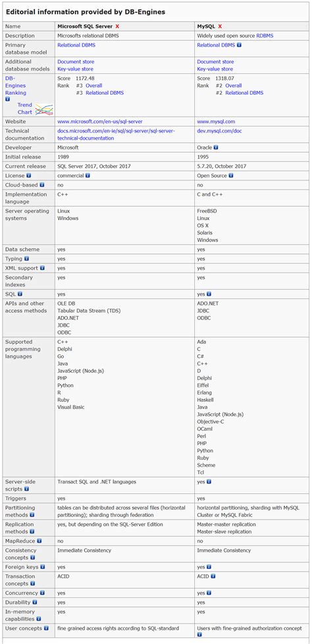Remove MySQL column via red X
The width and height of the screenshot is (312, 644).
coord(220,26)
